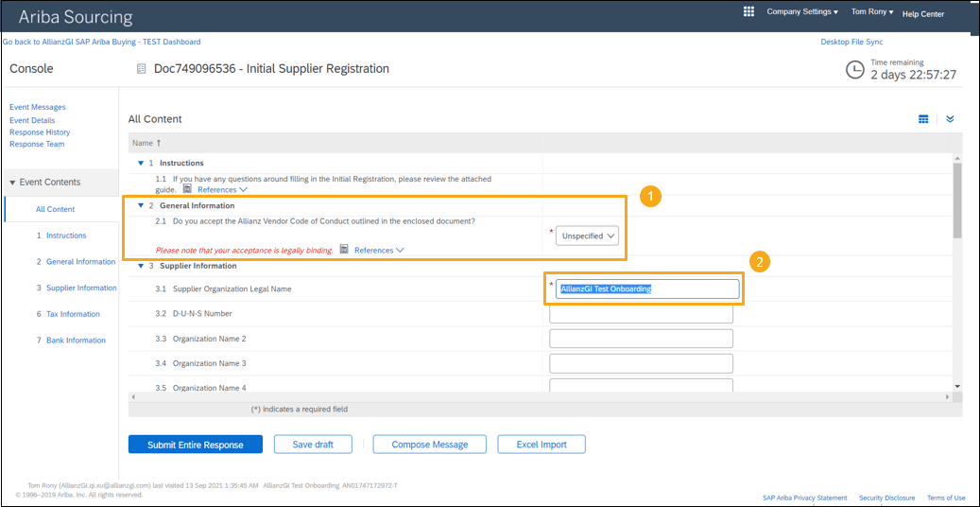This screenshot has height=507, width=980.
Task: Open Response History link
Action: [40, 132]
